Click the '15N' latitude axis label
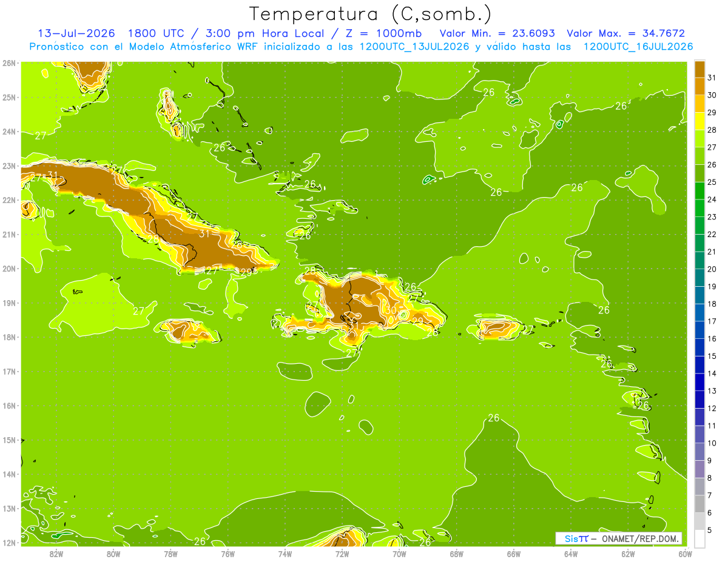The image size is (728, 562). [x=9, y=440]
